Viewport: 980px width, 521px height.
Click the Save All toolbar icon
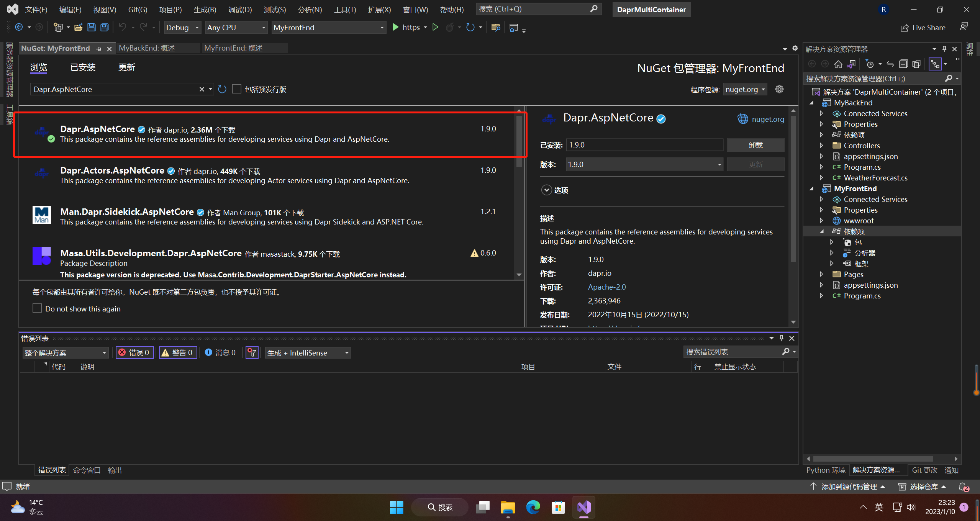104,27
